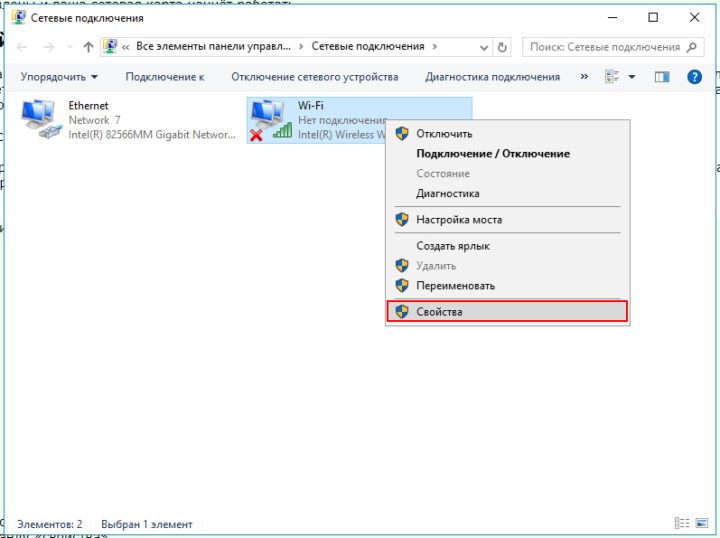The height and width of the screenshot is (538, 720).
Task: Click the window title bar network icon
Action: pos(18,17)
